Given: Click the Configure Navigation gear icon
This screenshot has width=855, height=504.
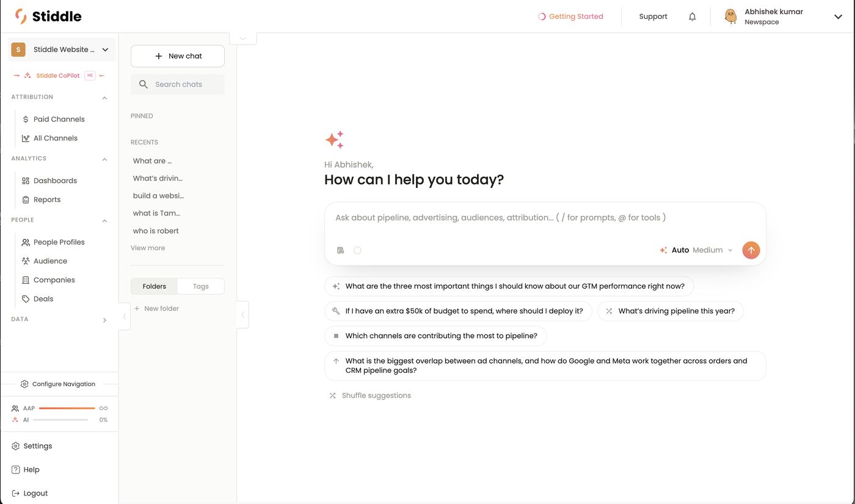Looking at the screenshot, I should click(x=24, y=384).
